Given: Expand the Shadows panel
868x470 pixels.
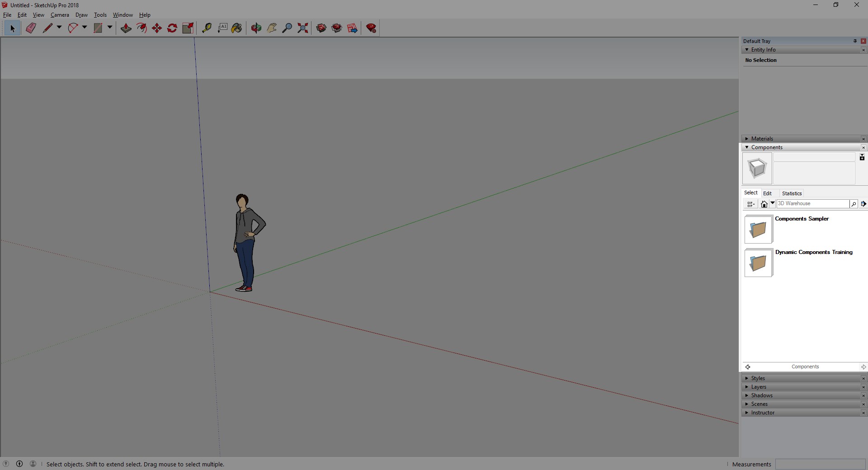Looking at the screenshot, I should (762, 395).
